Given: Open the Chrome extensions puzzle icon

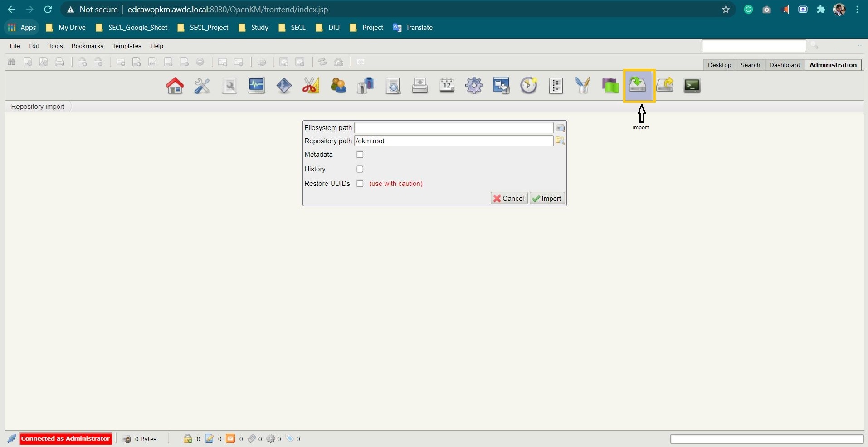Looking at the screenshot, I should click(821, 10).
